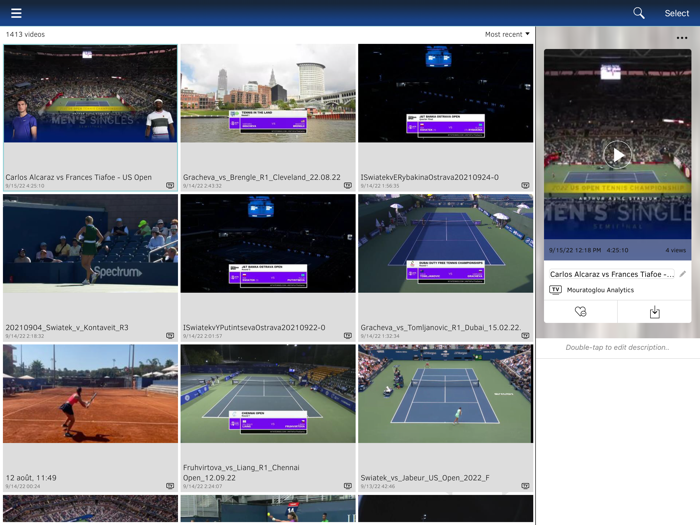The width and height of the screenshot is (700, 525).
Task: Tap TV icon on Gracheva_vs_Tomljanovic card
Action: click(x=525, y=335)
